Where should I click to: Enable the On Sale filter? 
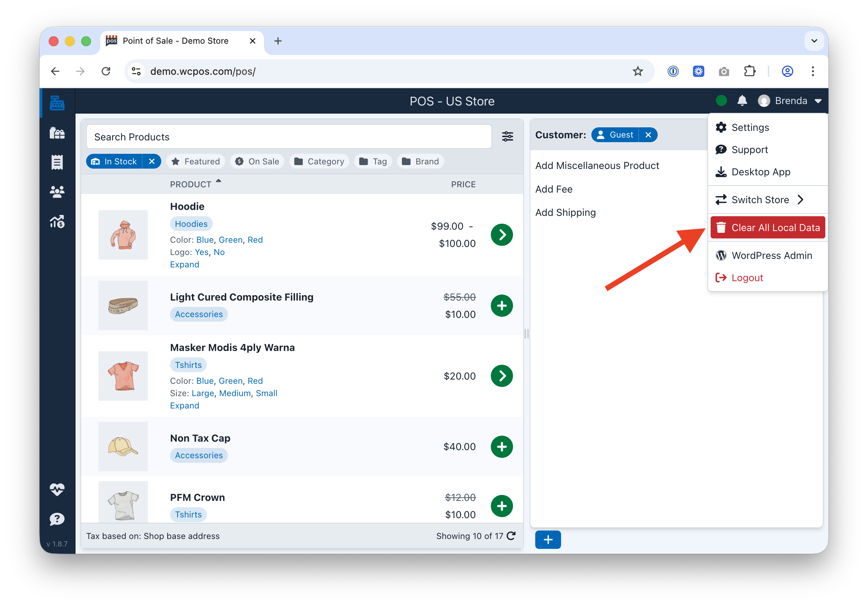257,161
